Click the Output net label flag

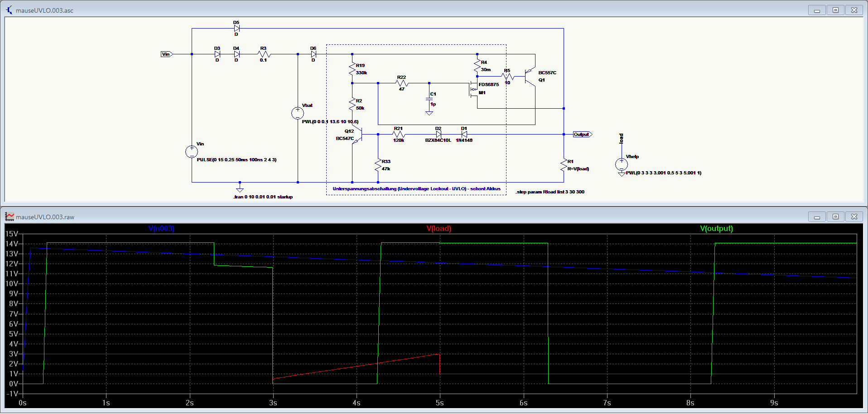[x=582, y=135]
